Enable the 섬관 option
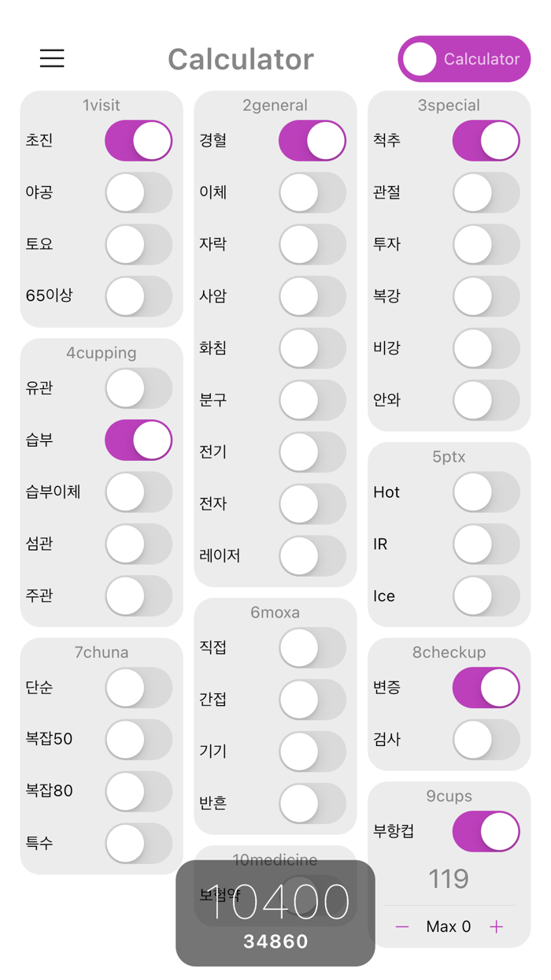The height and width of the screenshot is (980, 551). 138,544
